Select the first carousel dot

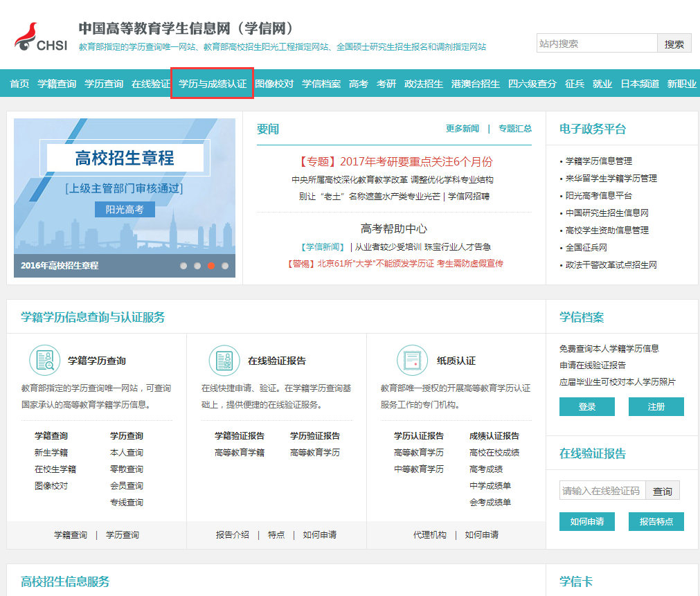point(183,266)
